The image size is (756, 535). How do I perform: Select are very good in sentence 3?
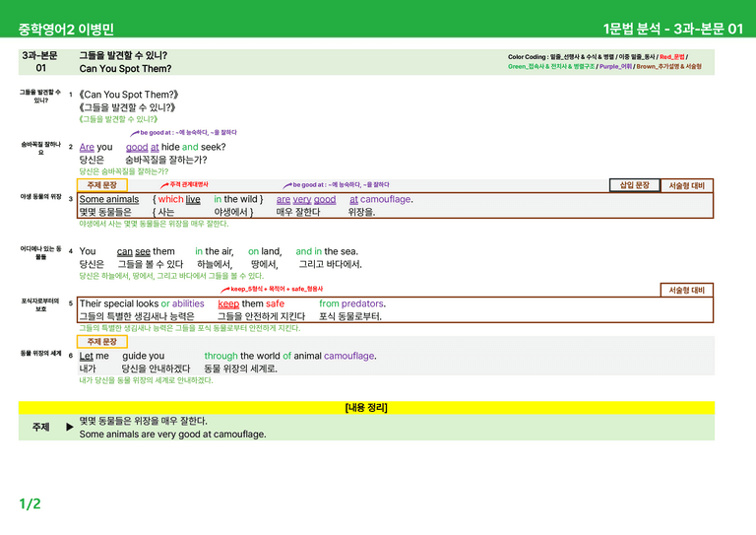pos(306,199)
